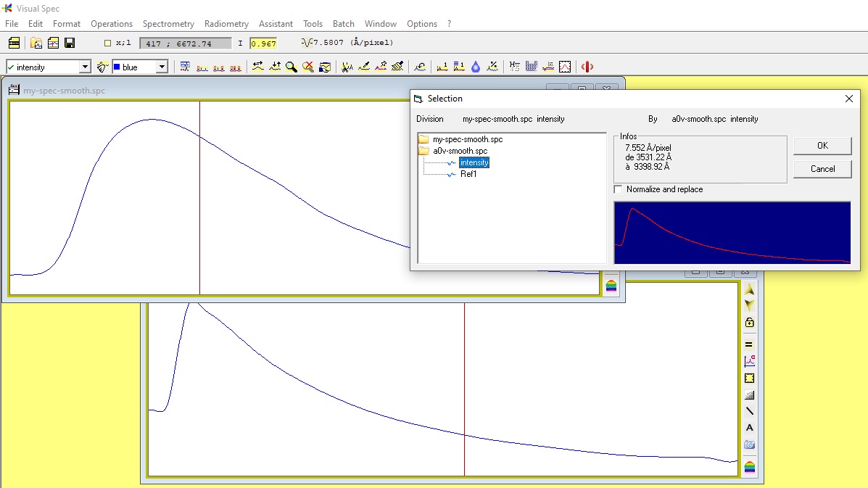Viewport: 868px width, 488px height.
Task: Open the intensity series dropdown
Action: (x=85, y=67)
